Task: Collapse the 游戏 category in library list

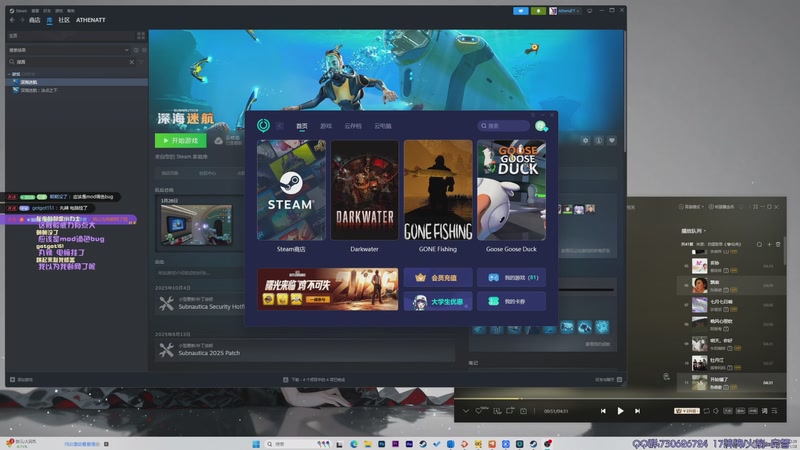Action: point(10,74)
